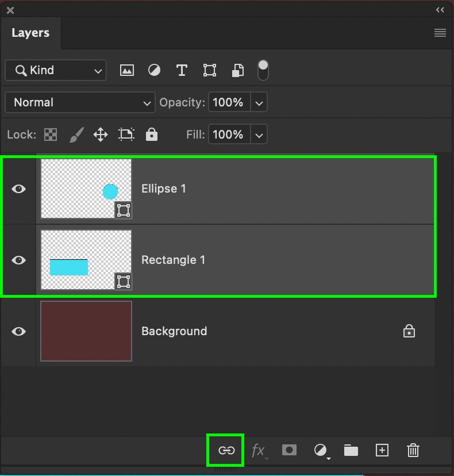
Task: Hide the Background layer
Action: 19,331
